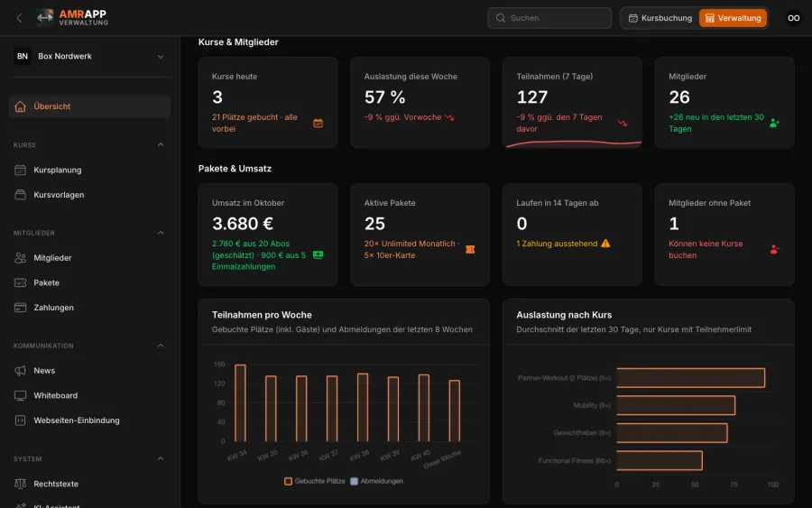Open Pakete in sidebar
The image size is (812, 508).
click(x=89, y=282)
